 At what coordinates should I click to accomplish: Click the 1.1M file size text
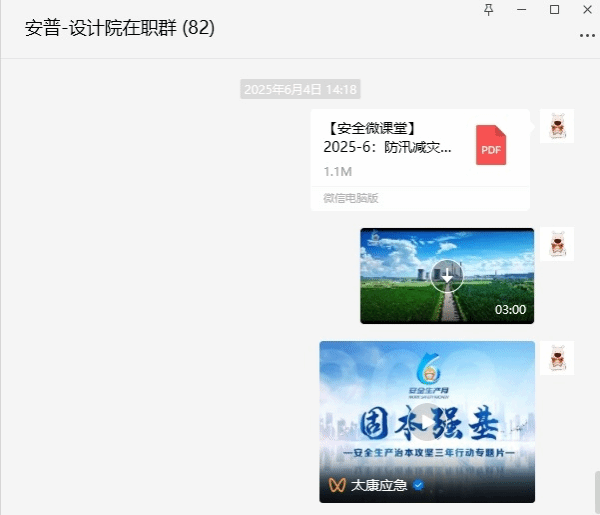point(337,171)
